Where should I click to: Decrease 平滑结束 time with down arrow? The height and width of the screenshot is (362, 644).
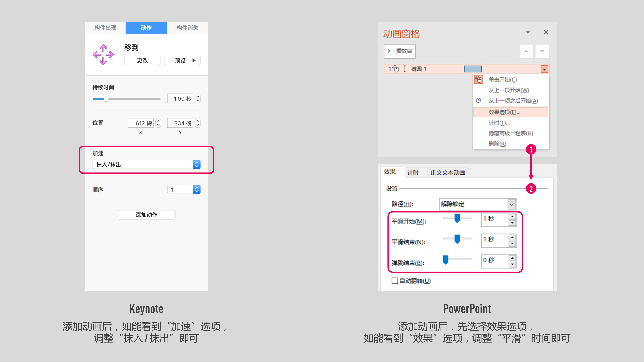[513, 244]
